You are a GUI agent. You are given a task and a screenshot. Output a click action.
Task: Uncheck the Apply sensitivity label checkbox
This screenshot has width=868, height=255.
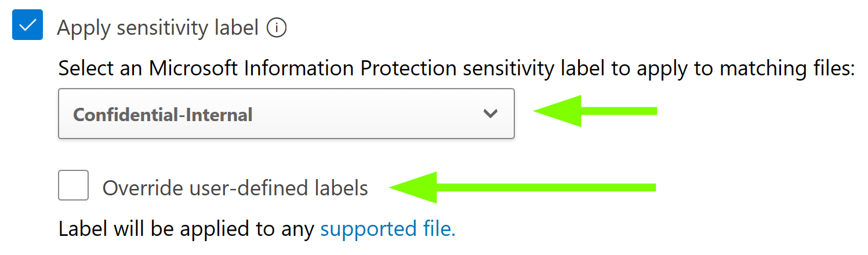click(27, 25)
